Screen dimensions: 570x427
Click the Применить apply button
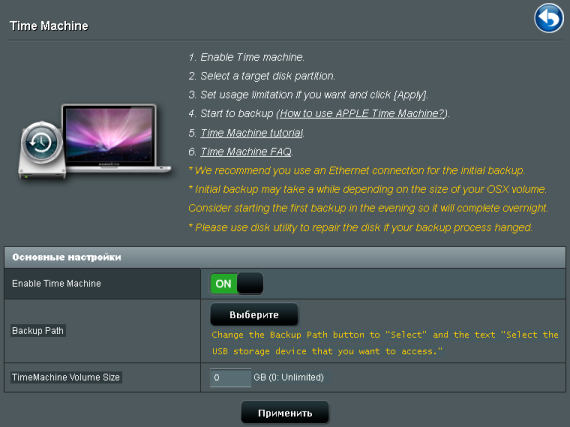285,413
